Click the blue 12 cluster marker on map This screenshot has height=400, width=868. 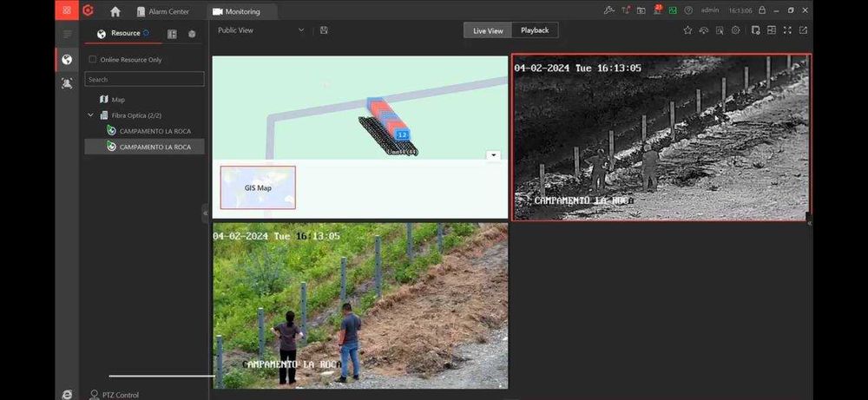(x=403, y=134)
